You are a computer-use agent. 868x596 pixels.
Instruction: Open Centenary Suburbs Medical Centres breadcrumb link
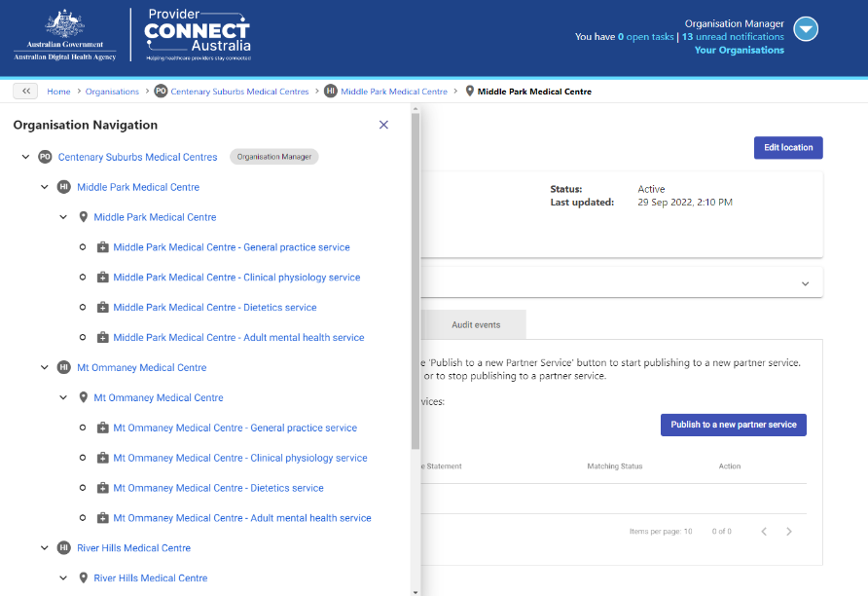click(x=239, y=92)
